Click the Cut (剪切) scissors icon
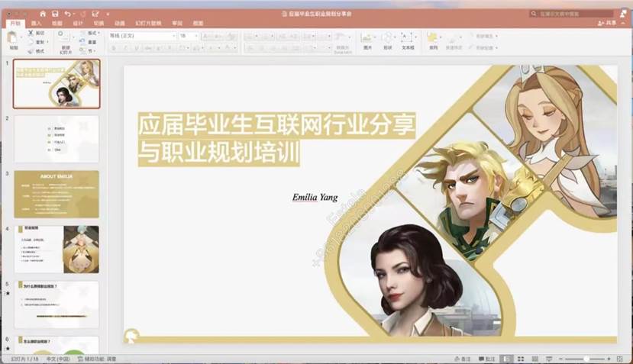Image resolution: width=633 pixels, height=364 pixels. (x=31, y=34)
